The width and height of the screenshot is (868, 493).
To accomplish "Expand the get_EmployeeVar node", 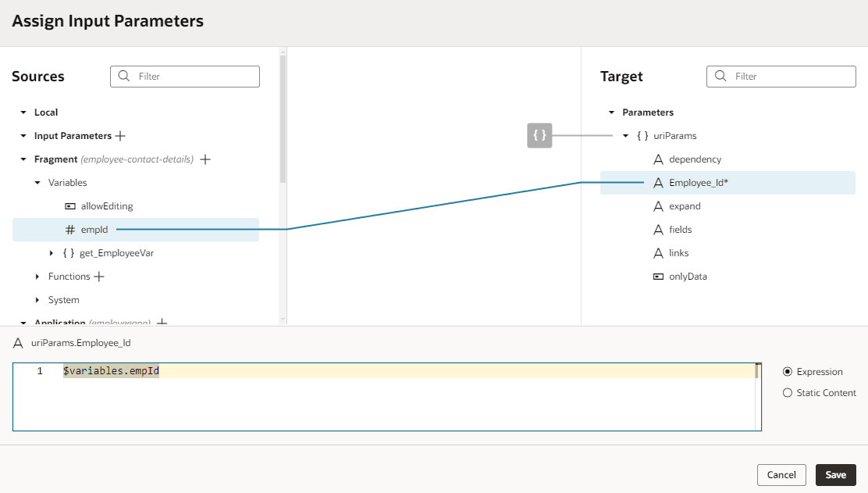I will click(50, 252).
